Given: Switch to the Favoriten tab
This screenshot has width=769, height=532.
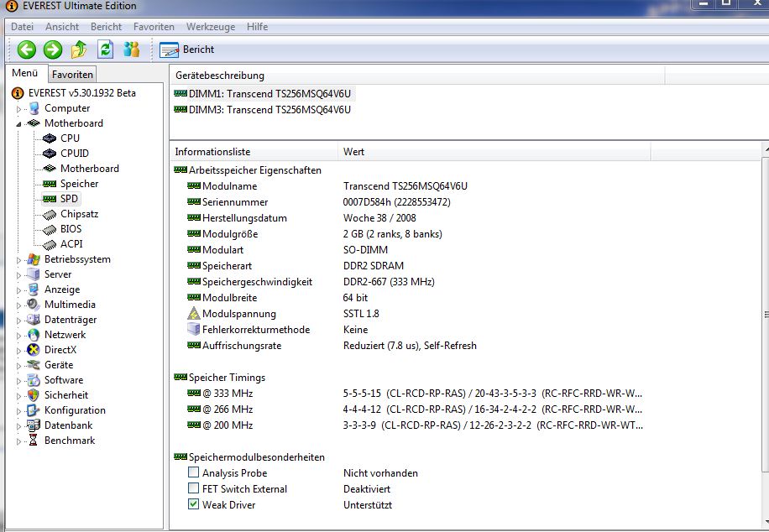Looking at the screenshot, I should click(x=72, y=75).
